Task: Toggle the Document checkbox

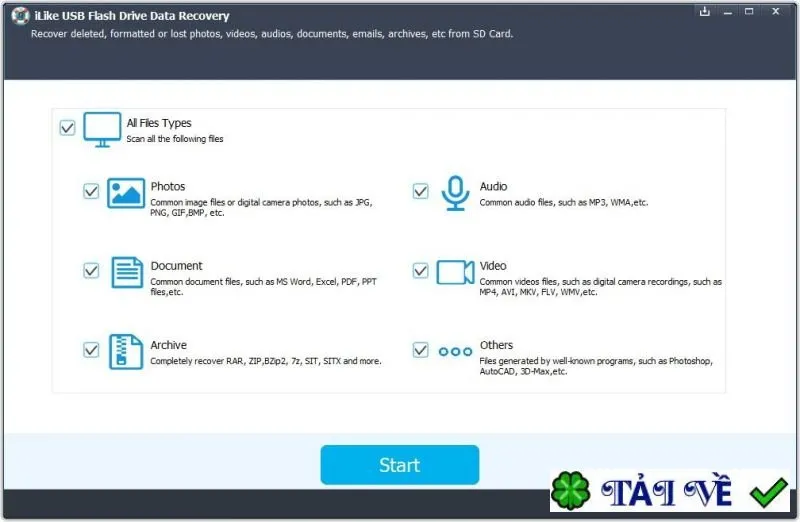Action: [91, 270]
